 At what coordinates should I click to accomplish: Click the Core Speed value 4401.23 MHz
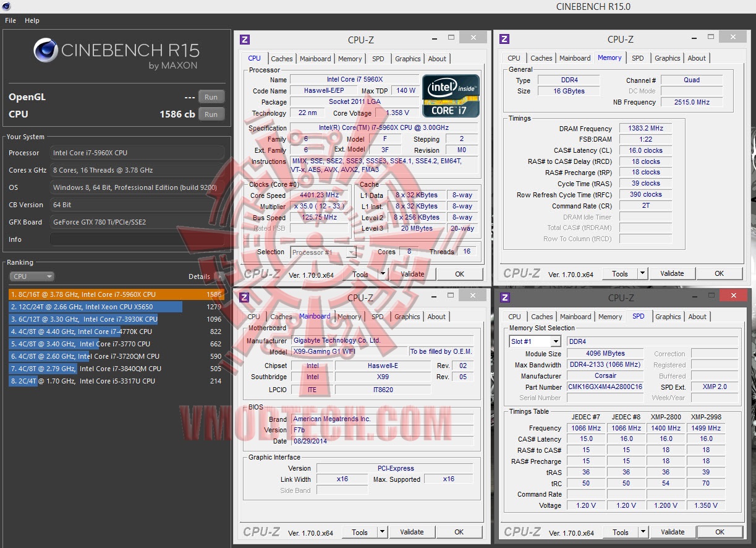coord(320,195)
